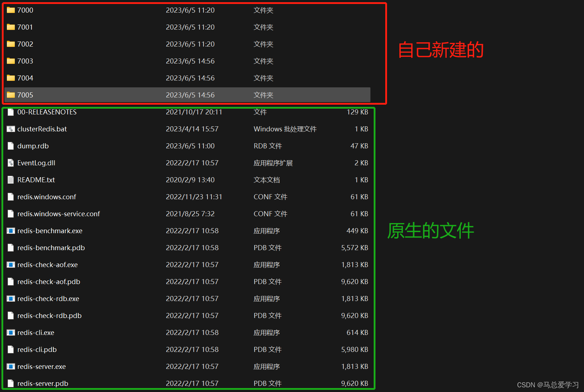Click the redis-check-rdb.pdb file icon
Image resolution: width=584 pixels, height=392 pixels.
11,315
